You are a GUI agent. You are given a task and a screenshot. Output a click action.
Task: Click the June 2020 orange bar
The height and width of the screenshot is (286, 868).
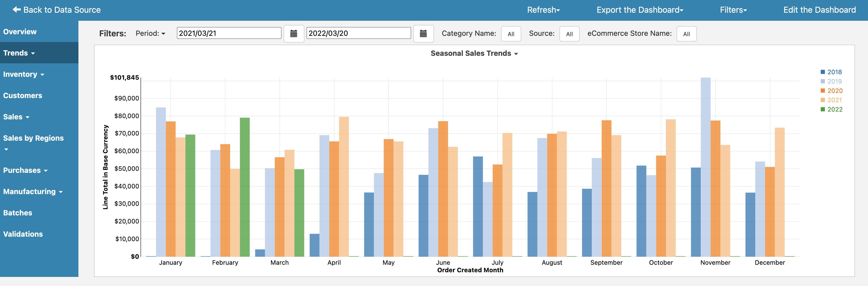coord(443,189)
